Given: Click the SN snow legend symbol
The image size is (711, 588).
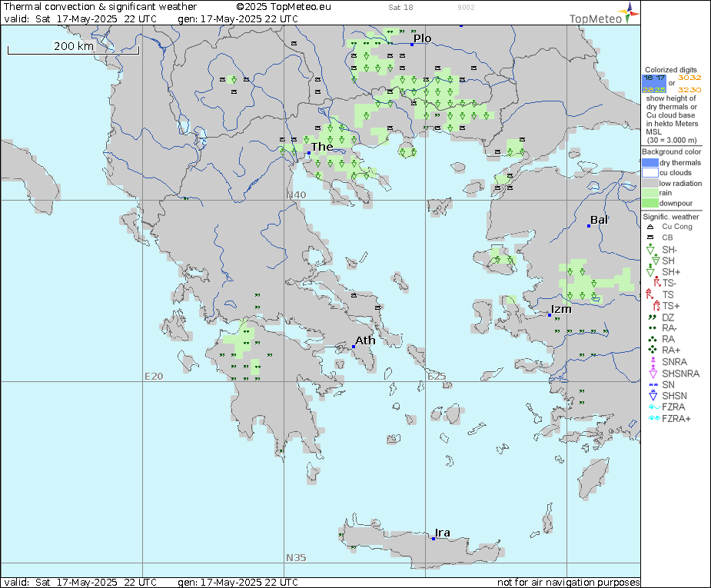Looking at the screenshot, I should pyautogui.click(x=653, y=384).
